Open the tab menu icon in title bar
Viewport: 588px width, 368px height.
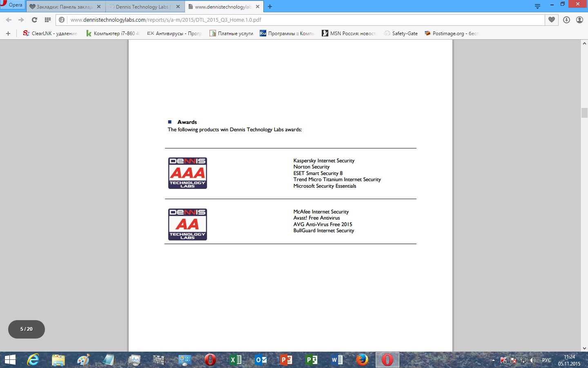tap(537, 7)
